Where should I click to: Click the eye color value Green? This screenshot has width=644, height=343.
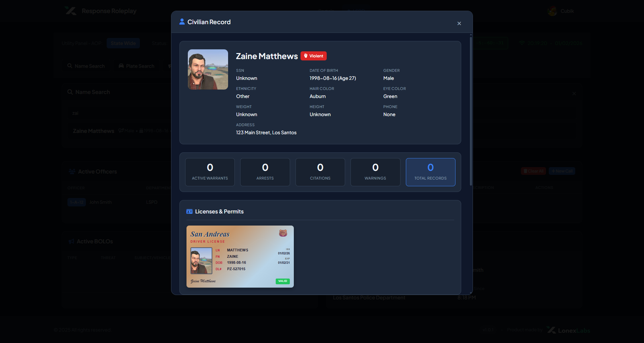tap(390, 96)
